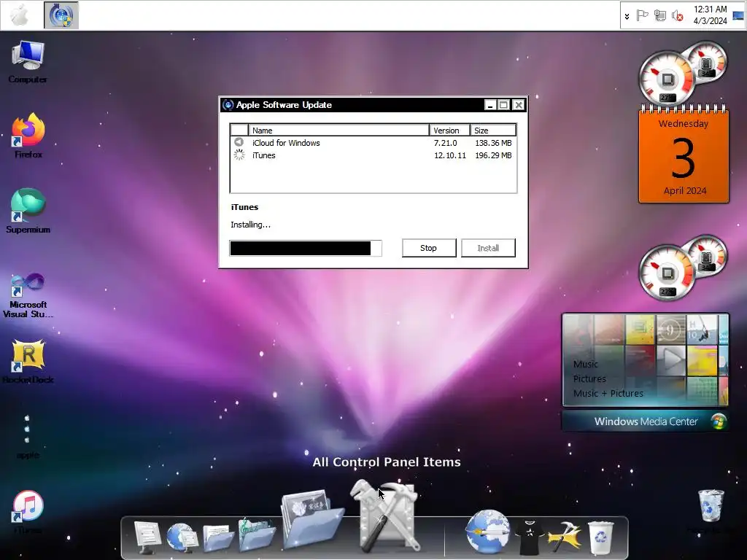Click the hammer and star dock icon
Screen dimensions: 747x560
tap(565, 538)
